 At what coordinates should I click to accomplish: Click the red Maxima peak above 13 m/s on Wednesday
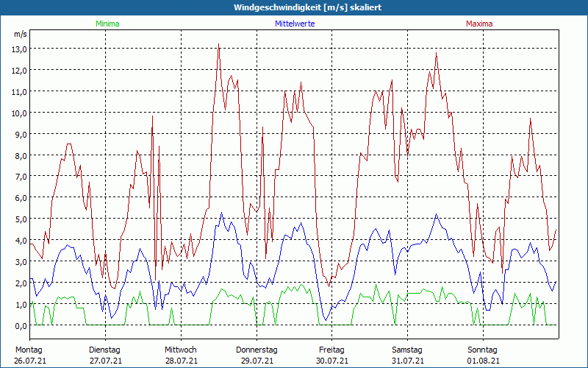(218, 45)
